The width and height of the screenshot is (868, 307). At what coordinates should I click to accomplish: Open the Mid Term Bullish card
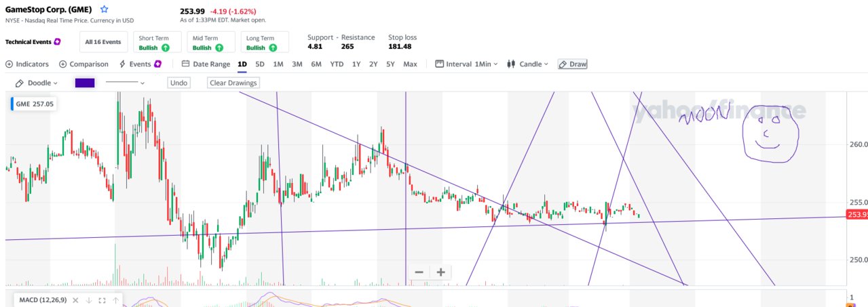(x=210, y=42)
